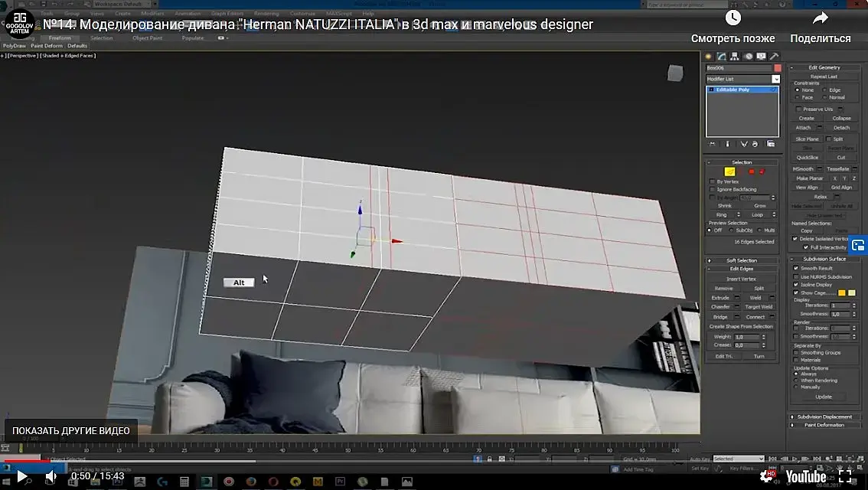Enter fullscreen video mode
Viewport: 868px width, 490px height.
847,476
